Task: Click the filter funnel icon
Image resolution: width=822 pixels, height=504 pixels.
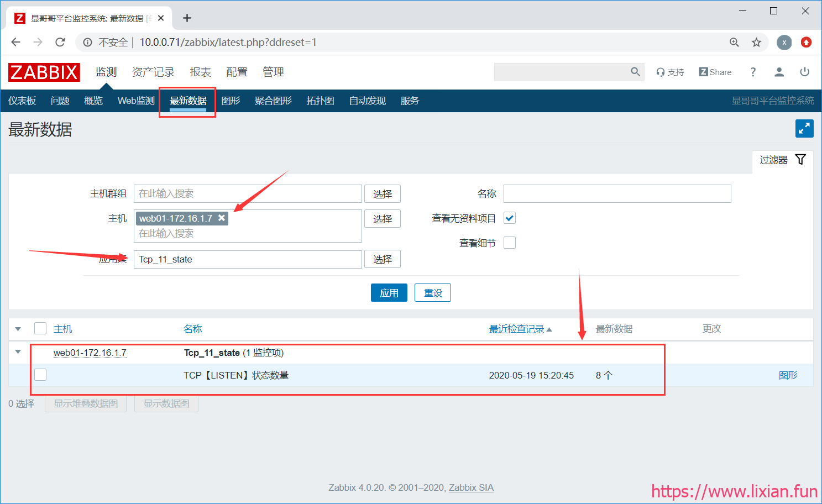Action: 800,160
